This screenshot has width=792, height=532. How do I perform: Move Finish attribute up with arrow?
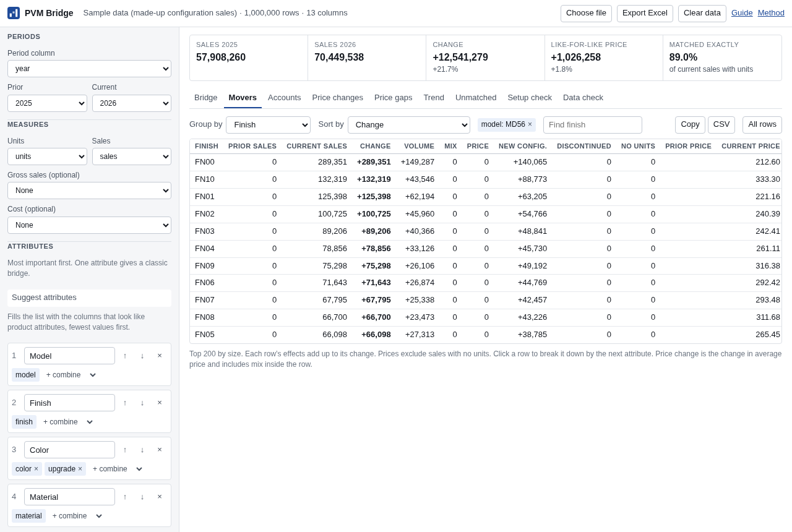click(x=125, y=403)
